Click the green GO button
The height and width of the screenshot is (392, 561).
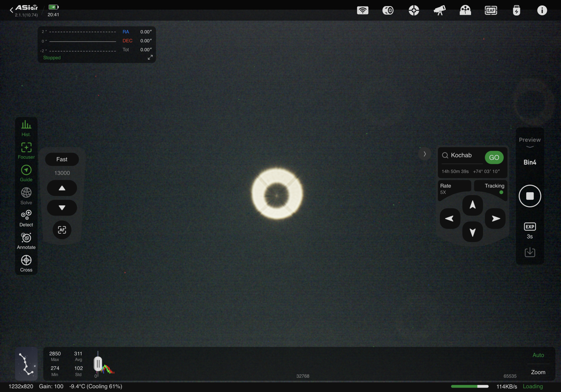coord(494,157)
